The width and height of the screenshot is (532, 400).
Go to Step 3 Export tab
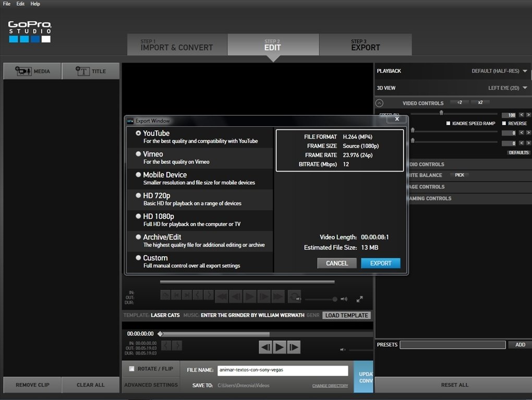[x=366, y=44]
